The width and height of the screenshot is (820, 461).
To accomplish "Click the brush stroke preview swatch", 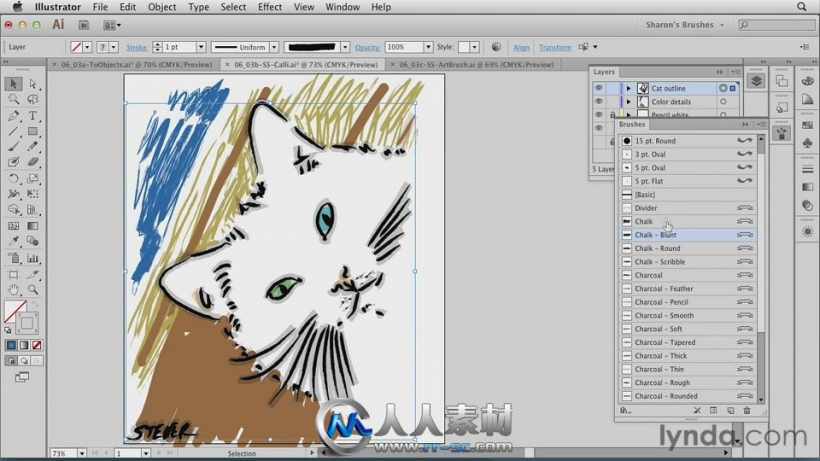I will click(x=312, y=47).
